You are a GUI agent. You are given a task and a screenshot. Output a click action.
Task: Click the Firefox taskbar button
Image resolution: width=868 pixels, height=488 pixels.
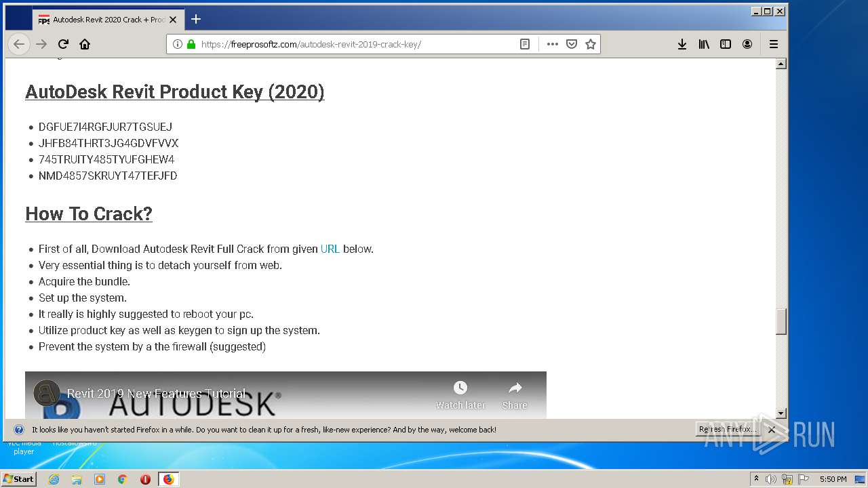coord(168,479)
